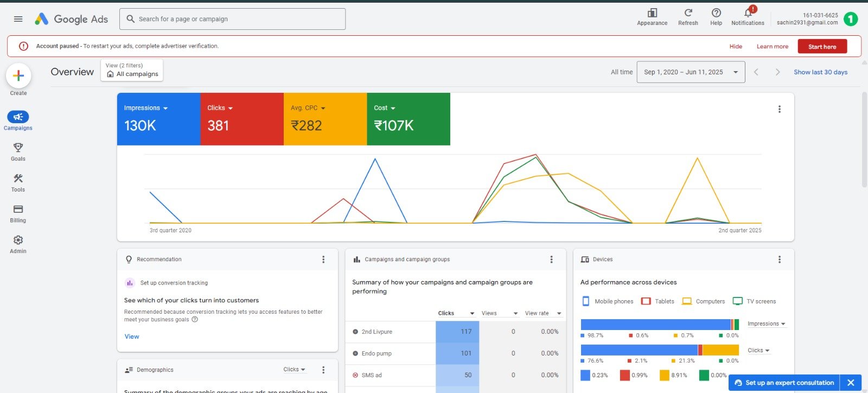
Task: Click Show last 30 days link
Action: pos(820,72)
